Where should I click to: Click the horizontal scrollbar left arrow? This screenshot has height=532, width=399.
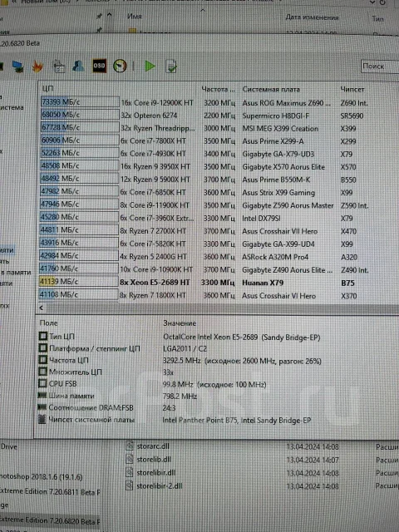tap(42, 308)
